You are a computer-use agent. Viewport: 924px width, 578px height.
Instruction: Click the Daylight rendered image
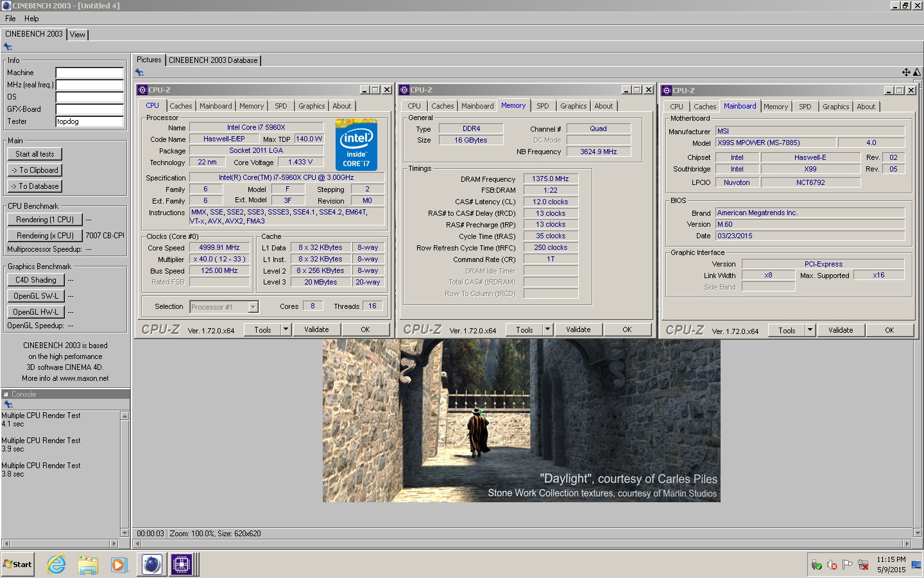pyautogui.click(x=522, y=421)
